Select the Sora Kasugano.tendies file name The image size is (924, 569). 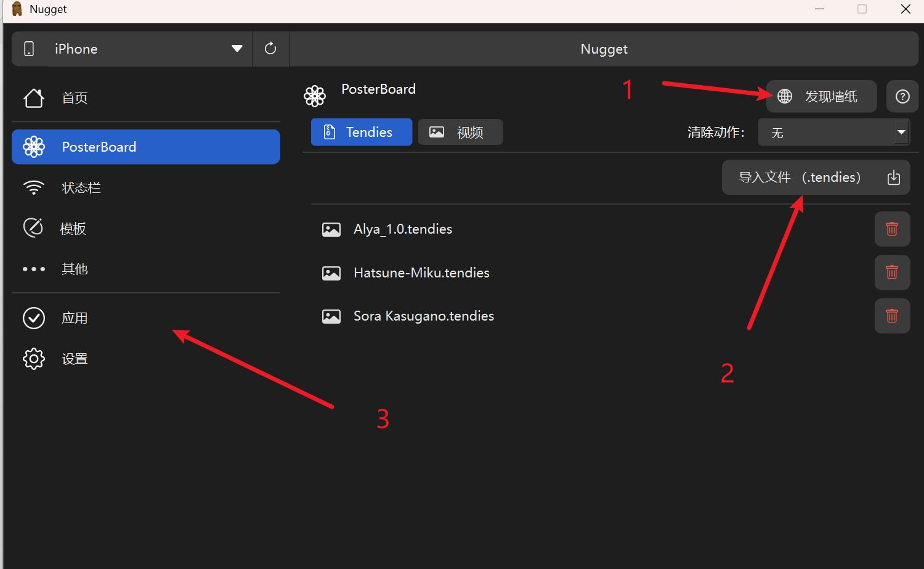[x=424, y=316]
